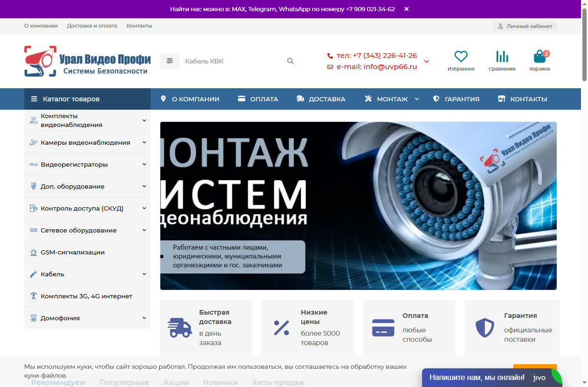Click 'Гарантия' shield icon
Viewport: 588px width, 387px height.
pos(485,328)
